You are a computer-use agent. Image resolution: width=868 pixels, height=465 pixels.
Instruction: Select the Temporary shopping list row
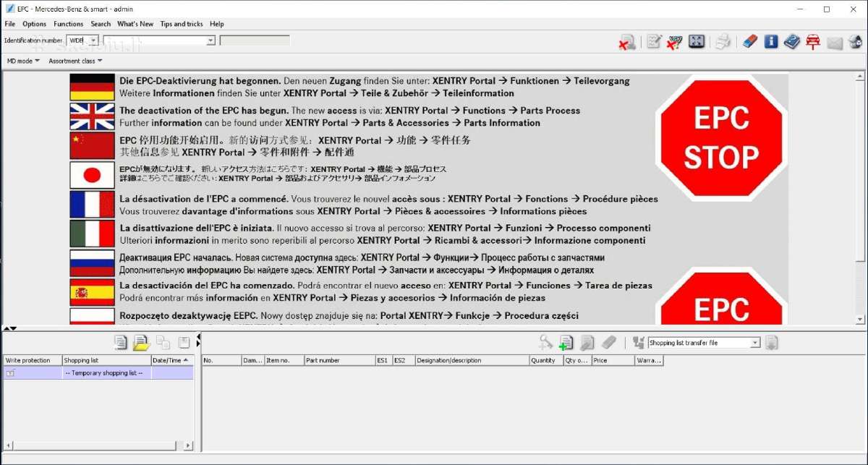click(x=98, y=373)
